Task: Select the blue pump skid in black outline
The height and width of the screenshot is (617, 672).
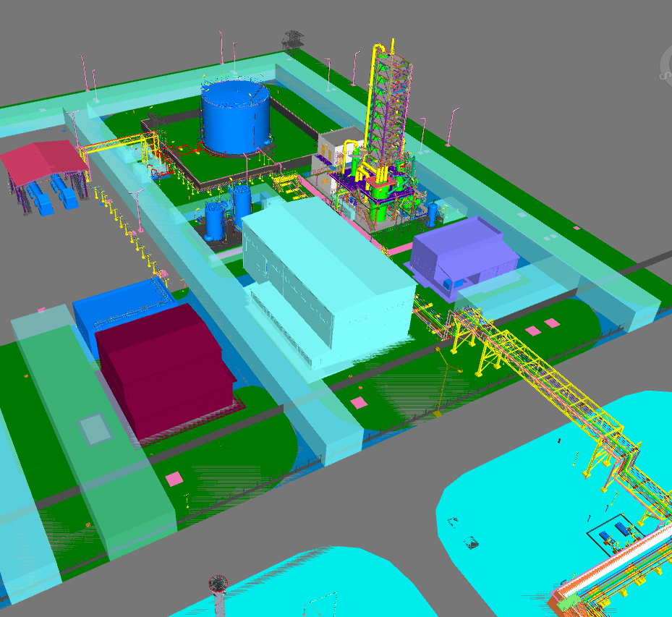Action: click(x=616, y=535)
